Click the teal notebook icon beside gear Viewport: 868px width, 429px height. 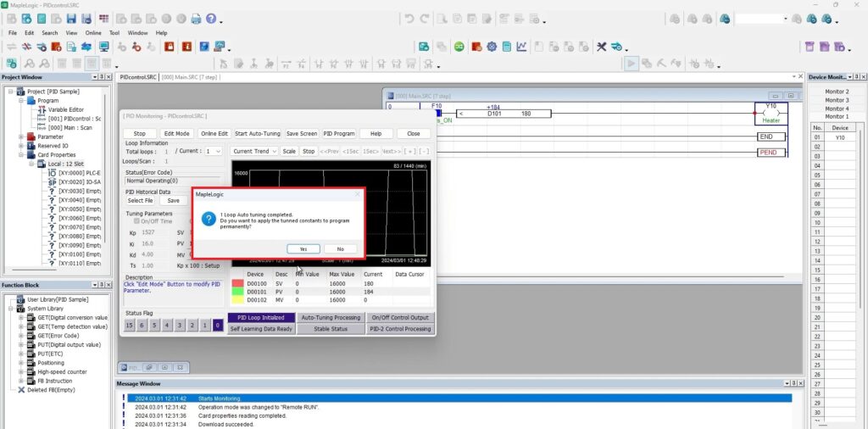point(507,47)
